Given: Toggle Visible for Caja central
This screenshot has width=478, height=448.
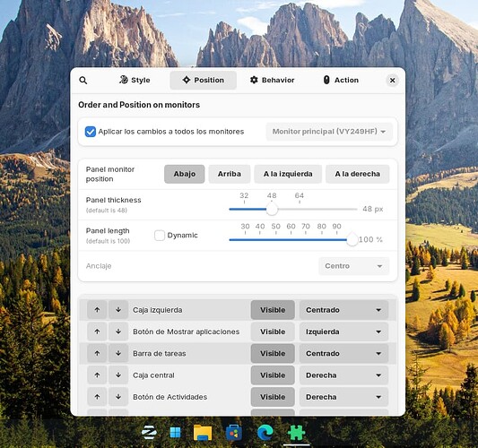Looking at the screenshot, I should coord(273,375).
